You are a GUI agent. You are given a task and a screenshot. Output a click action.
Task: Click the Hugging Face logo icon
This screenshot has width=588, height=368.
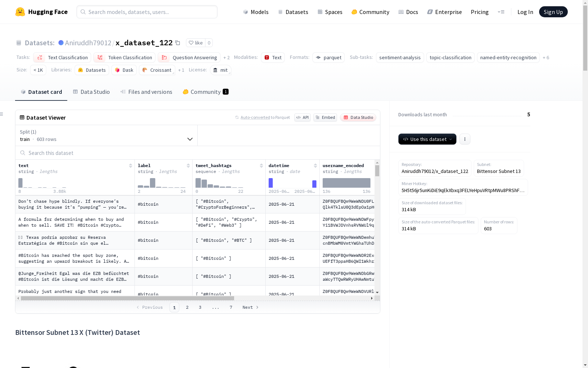point(20,12)
